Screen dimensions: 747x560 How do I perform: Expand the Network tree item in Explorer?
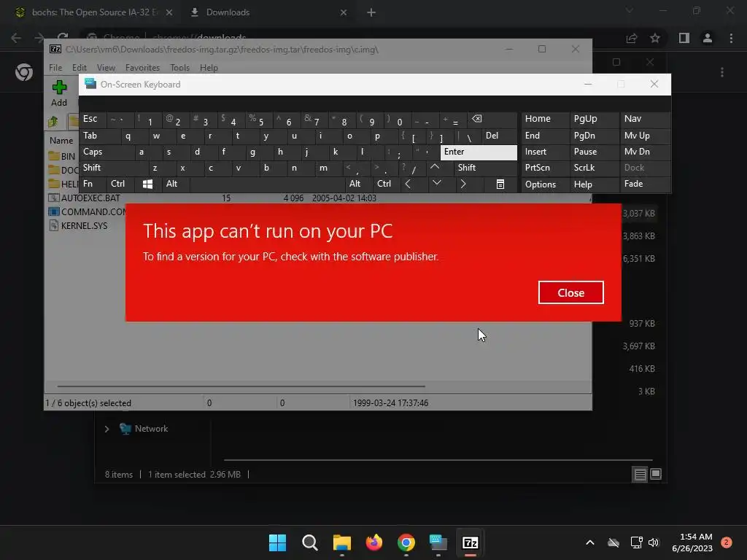tap(107, 429)
